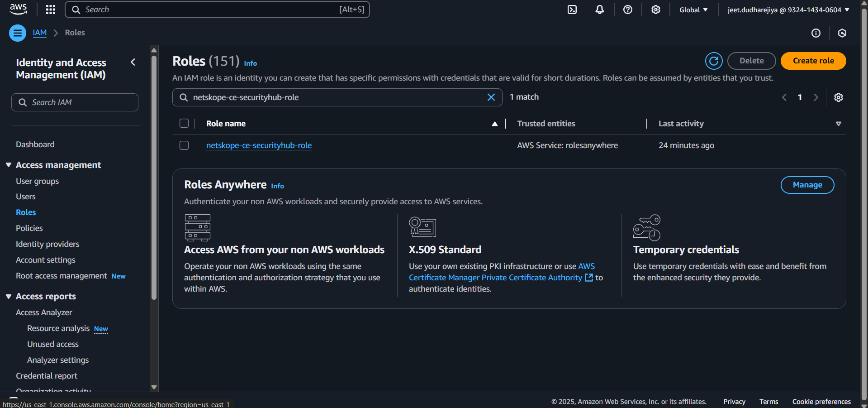Open the Terms footer link
The height and width of the screenshot is (408, 868).
coord(769,402)
